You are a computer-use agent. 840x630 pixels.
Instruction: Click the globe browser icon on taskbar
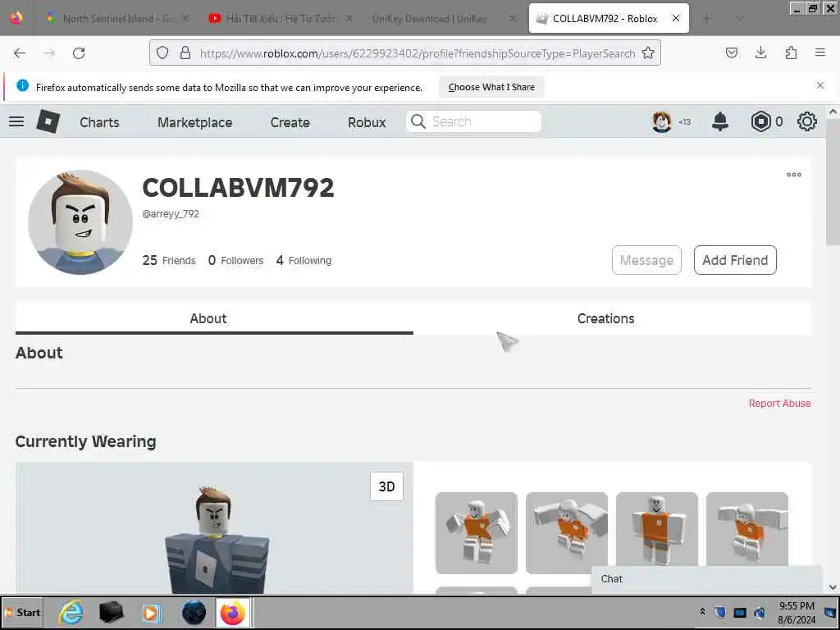[194, 613]
